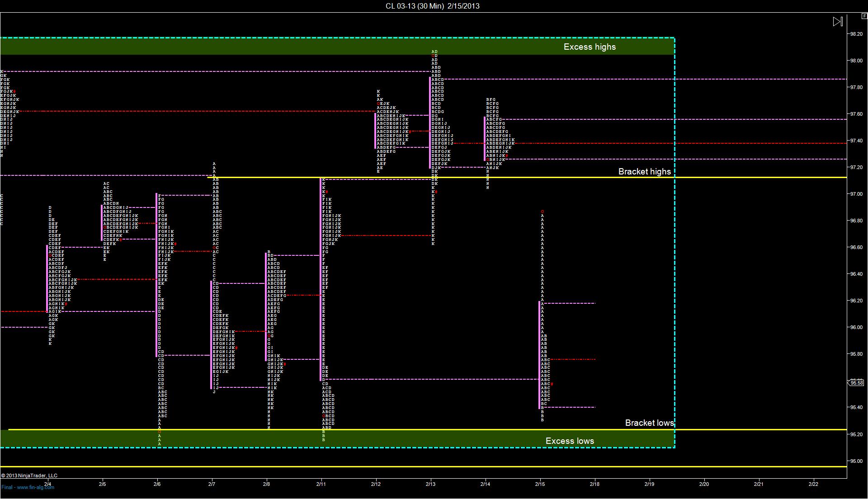Select the 'Bracket lows' annotation label
The width and height of the screenshot is (868, 499).
pos(649,423)
